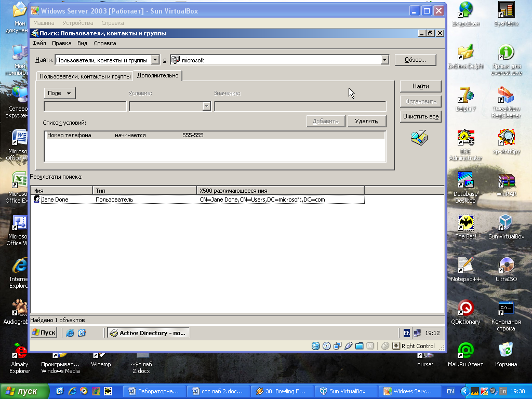This screenshot has width=532, height=399.
Task: Open The Bat! mail client icon
Action: [x=465, y=227]
